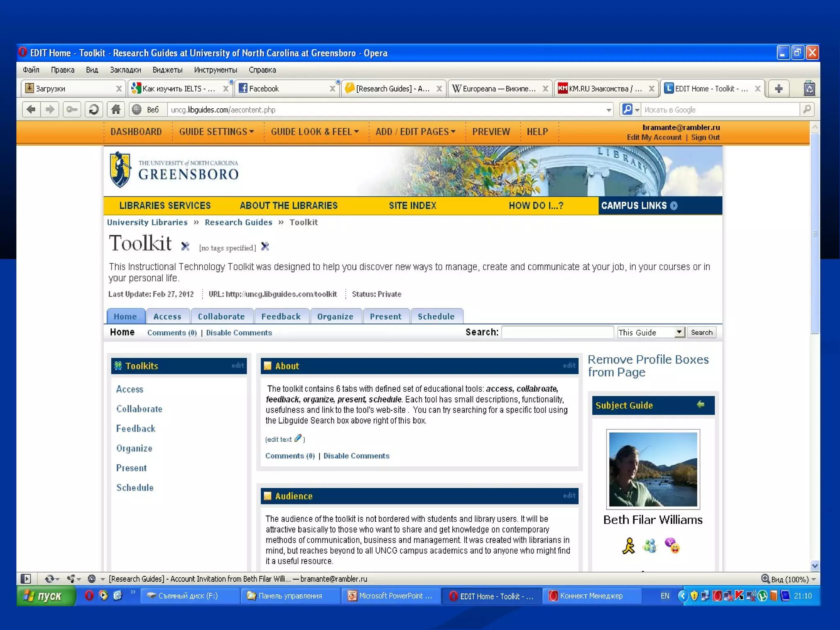Click the closed tabs trash icon
The width and height of the screenshot is (840, 630).
[x=809, y=89]
